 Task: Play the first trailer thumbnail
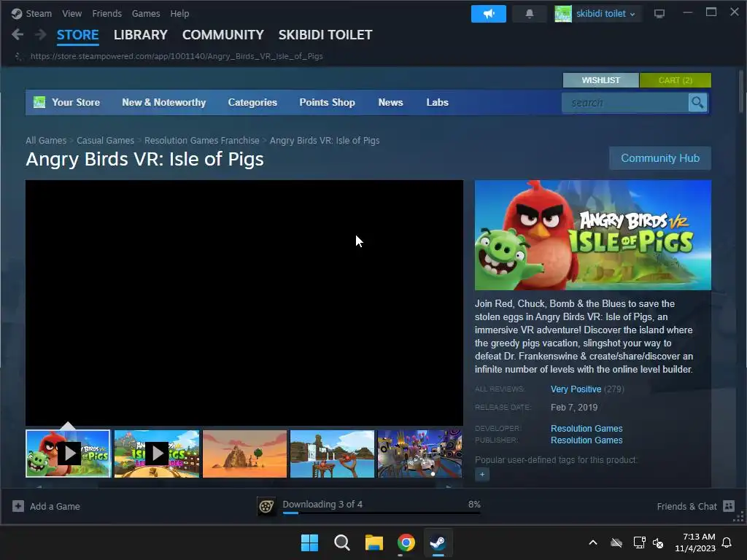[x=68, y=454]
